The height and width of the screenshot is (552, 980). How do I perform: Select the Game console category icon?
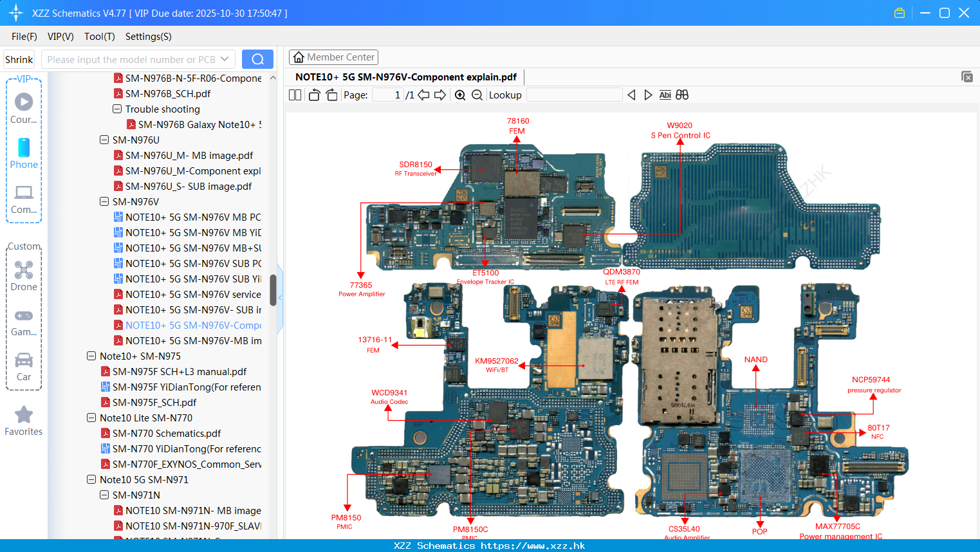pos(24,322)
